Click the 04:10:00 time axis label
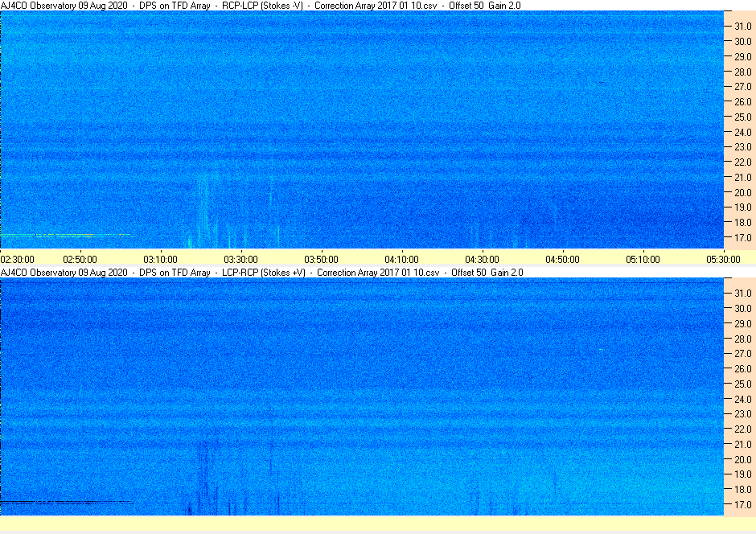Viewport: 756px width, 534px height. pos(401,260)
